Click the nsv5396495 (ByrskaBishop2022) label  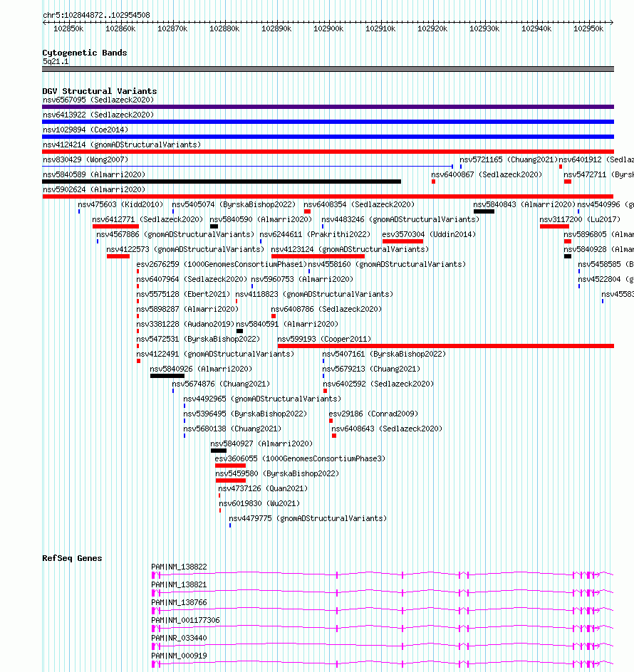(245, 414)
